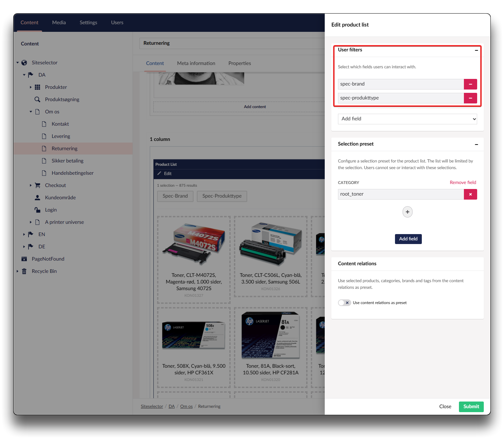Click the Returnering page icon
The image size is (504, 439).
tap(44, 149)
